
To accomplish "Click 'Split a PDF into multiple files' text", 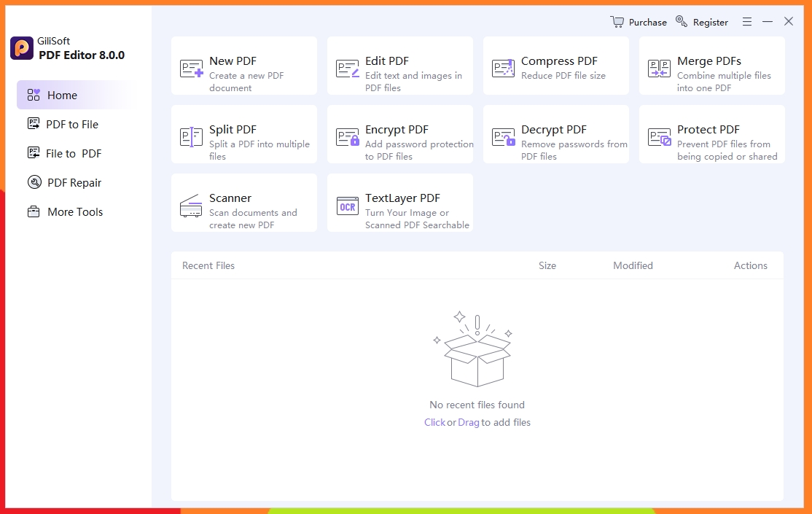I will click(x=259, y=150).
